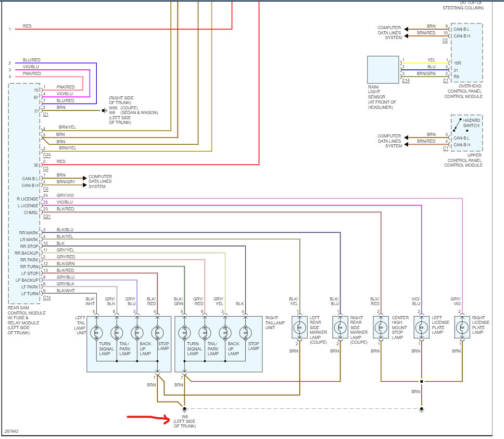Click the "BRN/GRN" wire label at rain sensor
Image resolution: width=504 pixels, height=439 pixels.
[426, 73]
